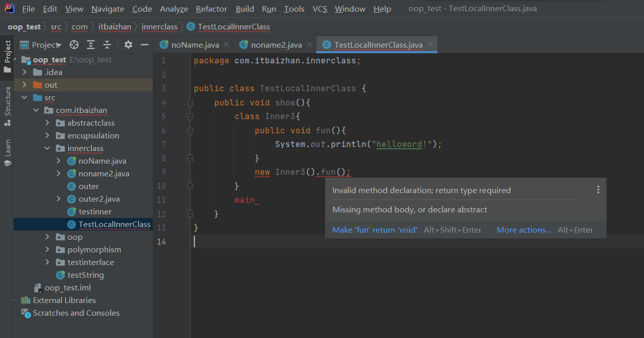Toggle the Project tool window button
The width and height of the screenshot is (644, 338).
pyautogui.click(x=7, y=56)
